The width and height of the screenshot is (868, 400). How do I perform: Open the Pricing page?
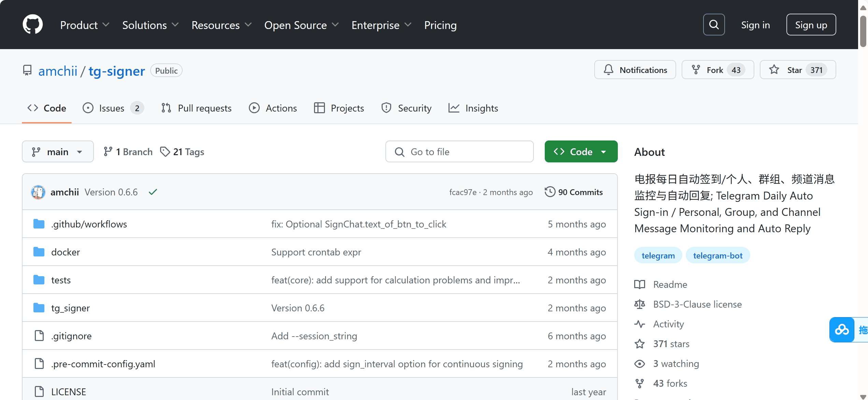pos(440,25)
